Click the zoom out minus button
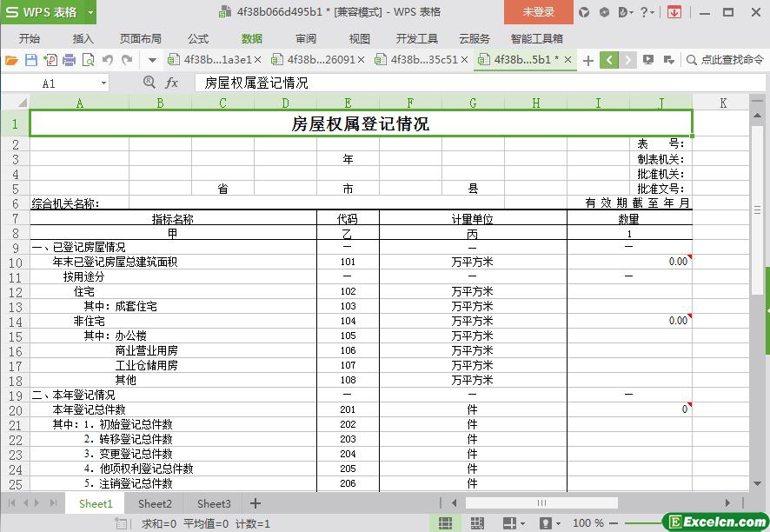 point(613,523)
